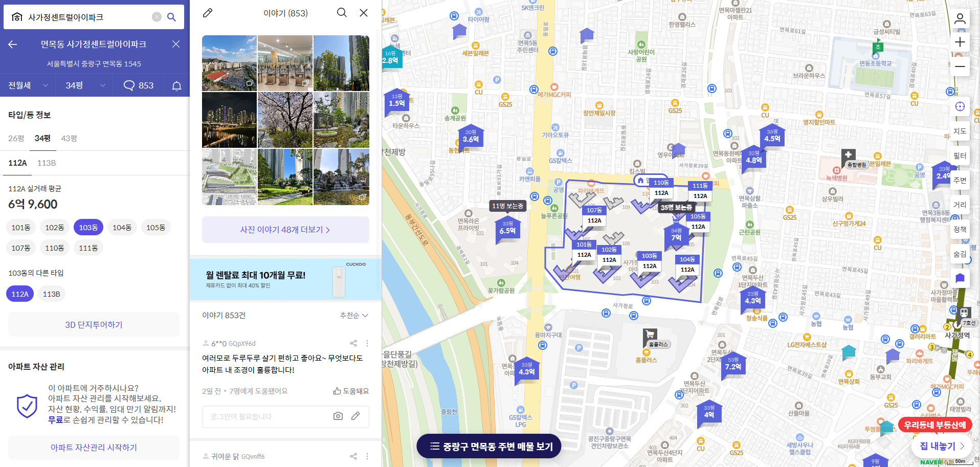
Task: Select the 112A pill under 103동의 다른 타입
Action: click(x=20, y=294)
